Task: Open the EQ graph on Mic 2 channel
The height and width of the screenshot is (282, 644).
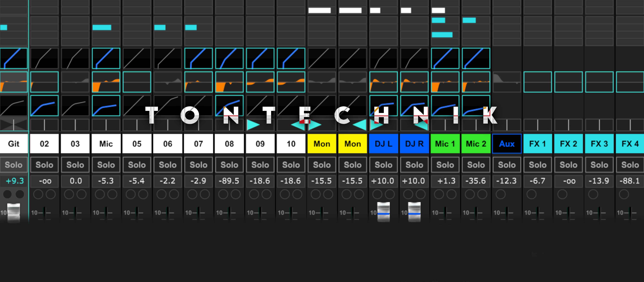Action: tap(476, 82)
